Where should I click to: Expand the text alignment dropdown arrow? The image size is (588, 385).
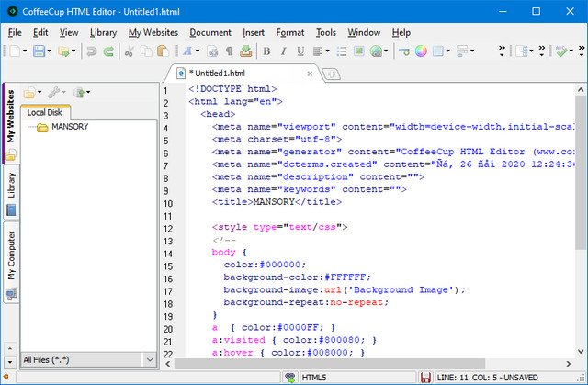click(x=328, y=51)
